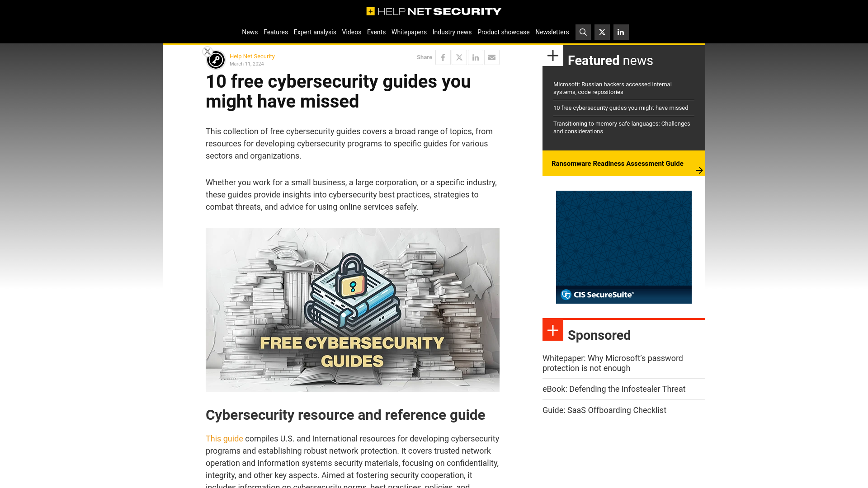
Task: Click the Whitepapers navigation menu item
Action: [409, 32]
